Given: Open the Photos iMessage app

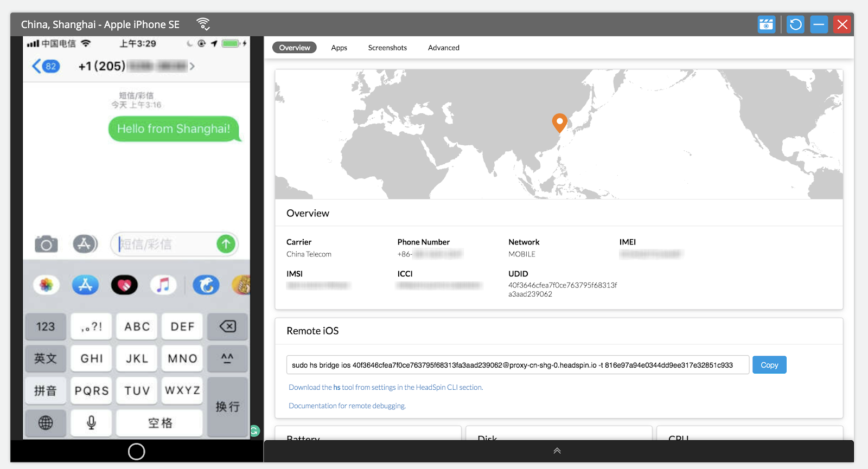Looking at the screenshot, I should click(47, 285).
